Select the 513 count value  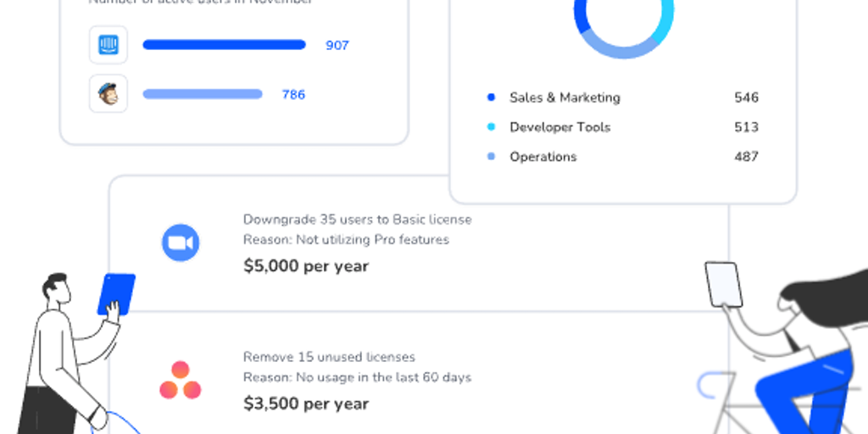pyautogui.click(x=746, y=127)
